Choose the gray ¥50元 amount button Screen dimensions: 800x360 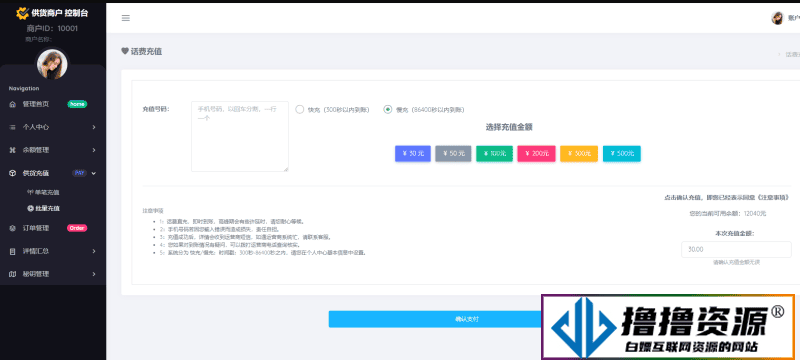tap(453, 153)
